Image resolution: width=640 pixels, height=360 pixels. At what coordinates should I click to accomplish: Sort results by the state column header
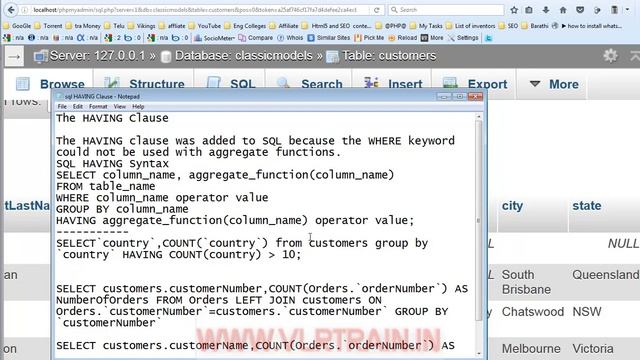(x=587, y=206)
